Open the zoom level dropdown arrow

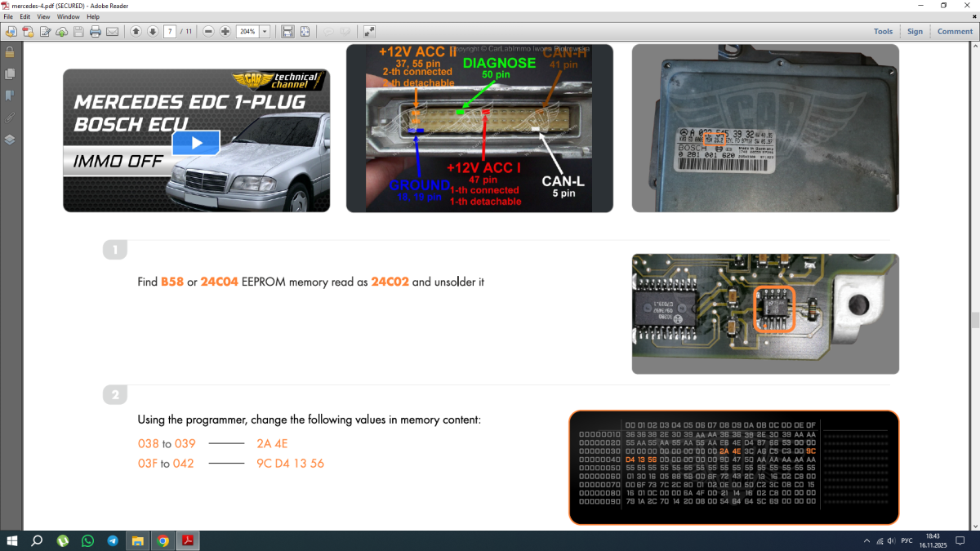(x=265, y=32)
